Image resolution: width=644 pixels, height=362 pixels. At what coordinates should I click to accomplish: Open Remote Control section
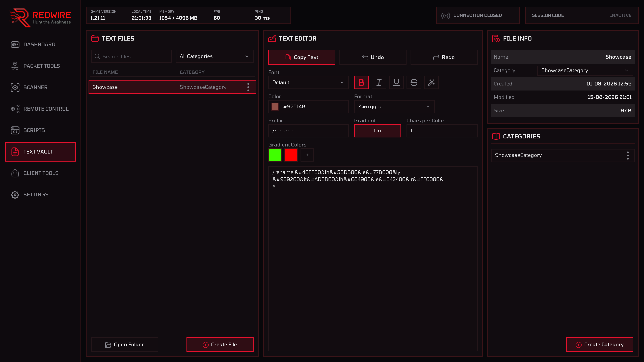click(x=40, y=109)
